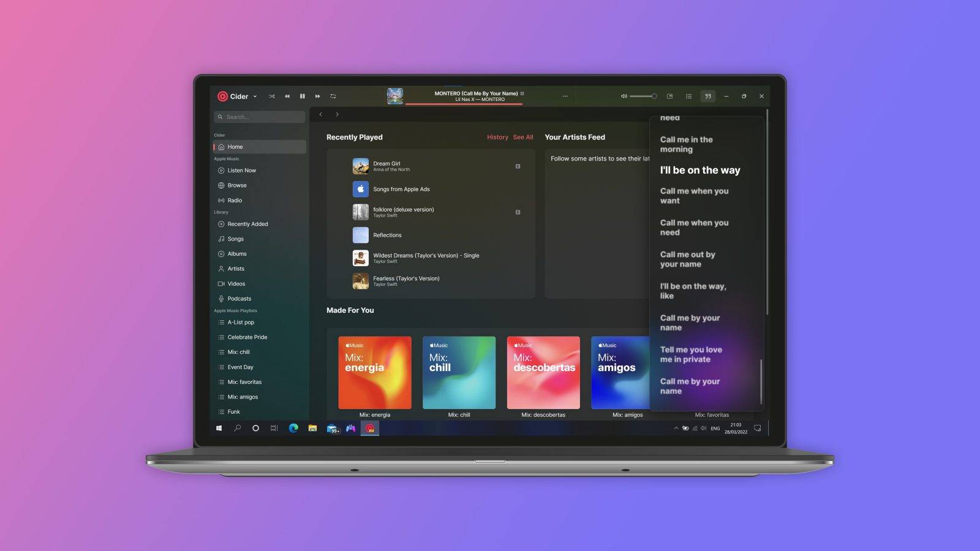
Task: Open Cider from the Windows taskbar
Action: tap(369, 429)
